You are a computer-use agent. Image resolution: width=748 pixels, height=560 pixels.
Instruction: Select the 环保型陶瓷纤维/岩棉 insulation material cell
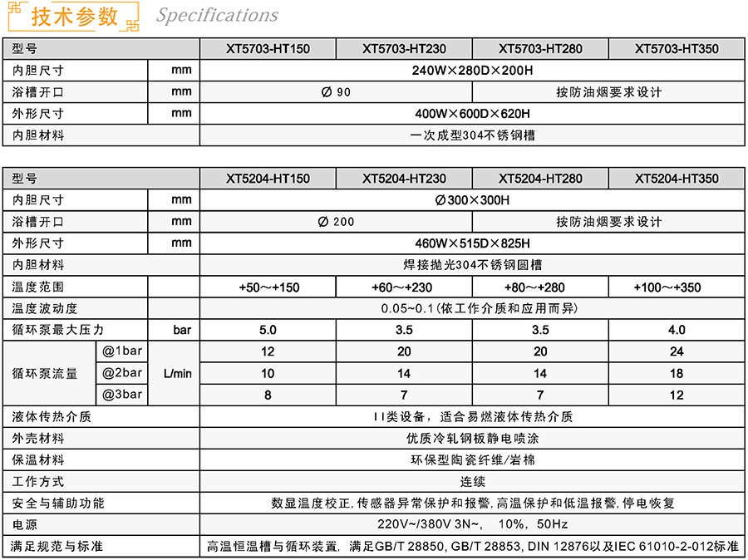472,459
